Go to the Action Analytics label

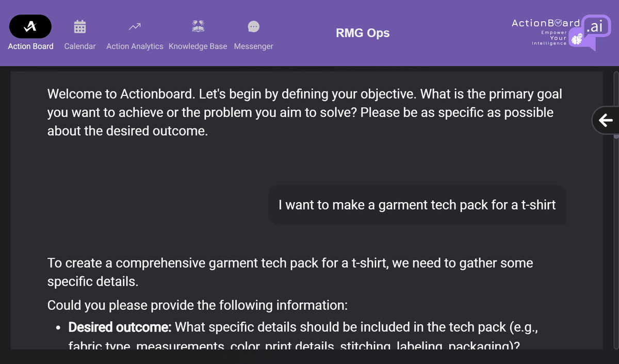coord(135,46)
